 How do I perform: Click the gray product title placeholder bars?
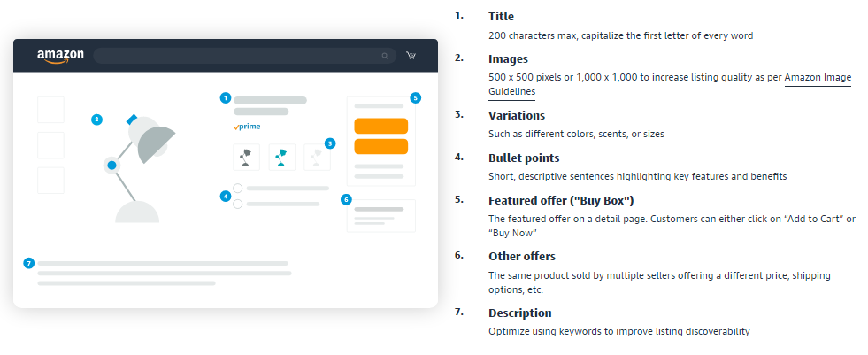pos(270,105)
